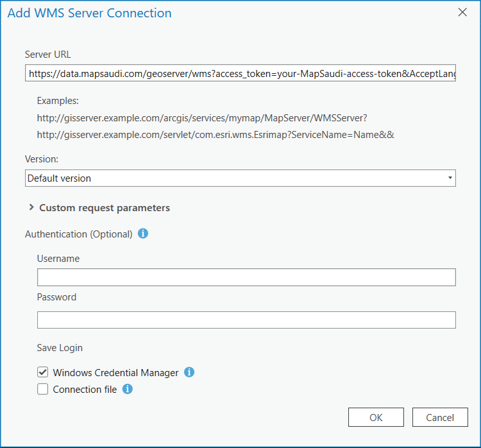
Task: Focus the Password text box
Action: click(x=246, y=320)
